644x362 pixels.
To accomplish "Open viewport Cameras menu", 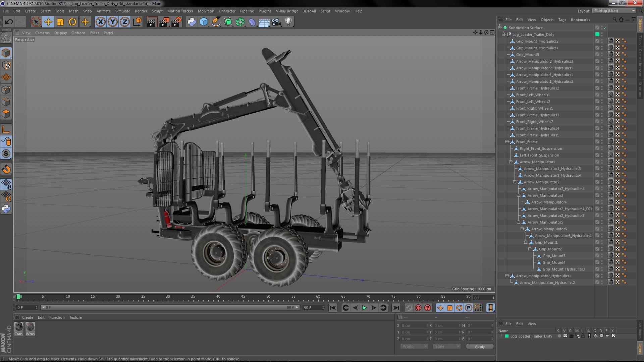I will tap(42, 33).
